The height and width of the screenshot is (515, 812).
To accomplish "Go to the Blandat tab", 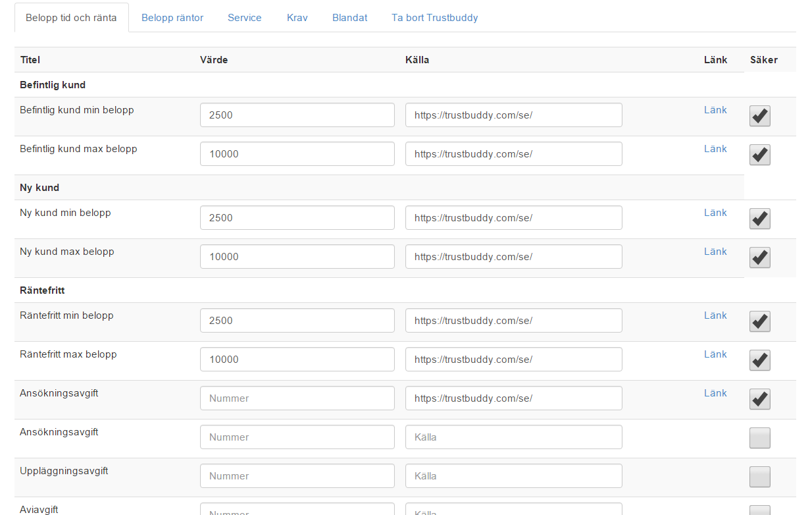I will pyautogui.click(x=350, y=18).
